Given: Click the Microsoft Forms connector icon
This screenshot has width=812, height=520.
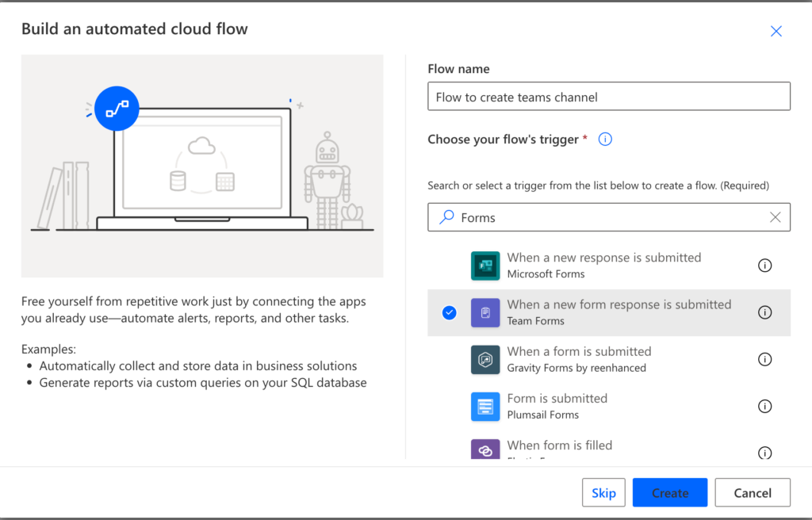Looking at the screenshot, I should (485, 266).
